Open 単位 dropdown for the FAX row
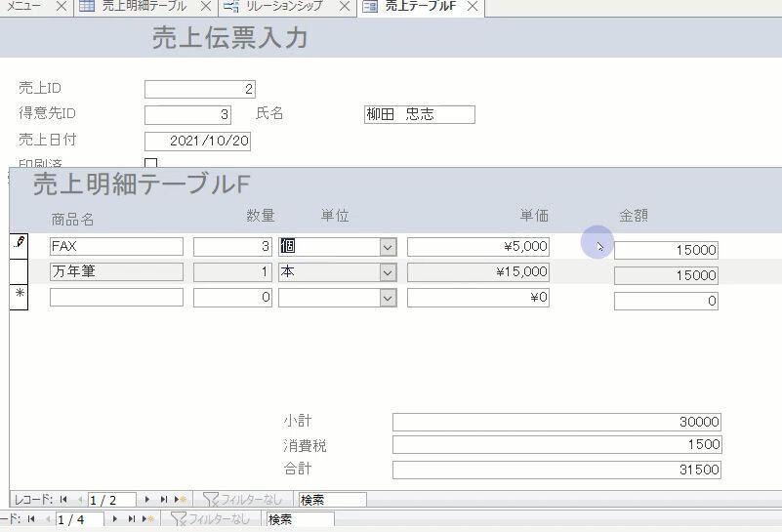Image resolution: width=782 pixels, height=532 pixels. pos(388,247)
